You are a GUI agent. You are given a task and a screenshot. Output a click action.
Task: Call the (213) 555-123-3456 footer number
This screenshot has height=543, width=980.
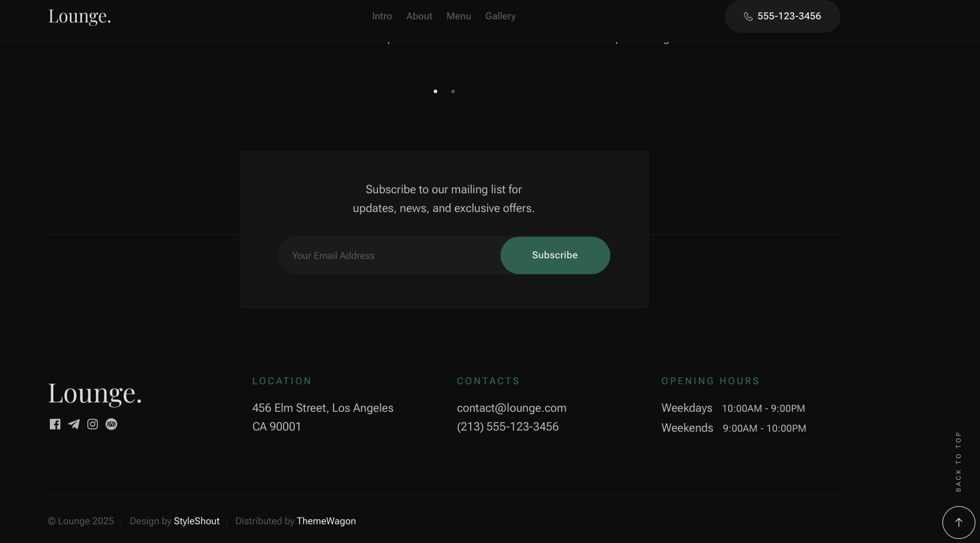click(x=508, y=427)
